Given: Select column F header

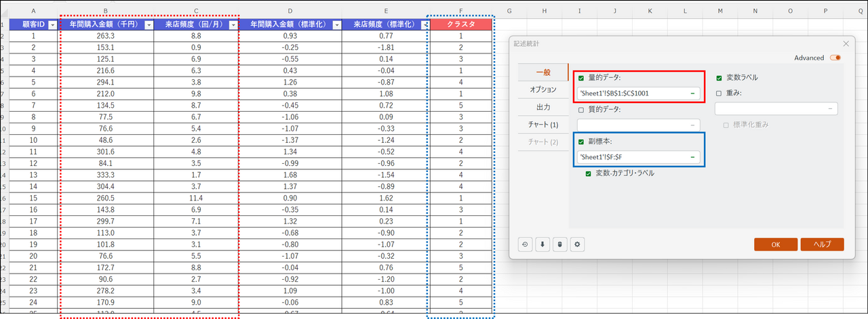Looking at the screenshot, I should pos(460,11).
